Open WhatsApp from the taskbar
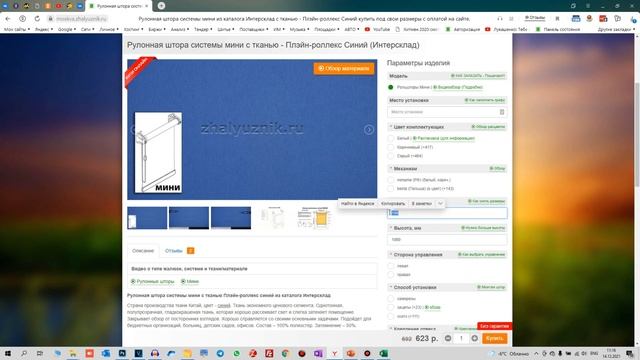640x360 pixels. point(236,353)
